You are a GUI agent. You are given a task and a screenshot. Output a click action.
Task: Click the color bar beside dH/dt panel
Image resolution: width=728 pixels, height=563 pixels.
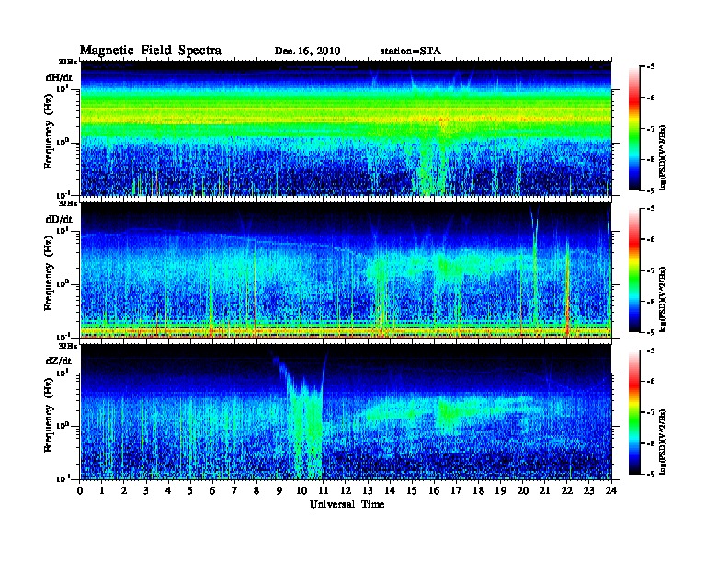pyautogui.click(x=634, y=128)
